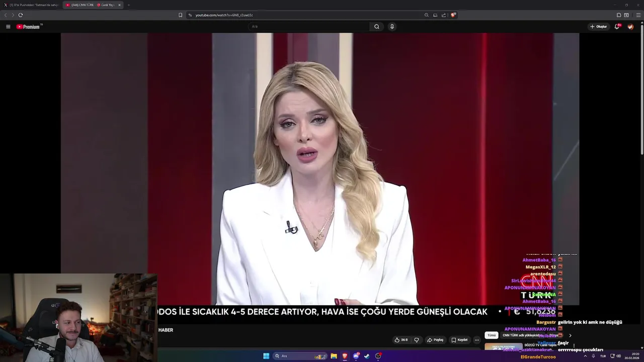Click the Windows taskbar search box
The height and width of the screenshot is (362, 644).
(300, 356)
